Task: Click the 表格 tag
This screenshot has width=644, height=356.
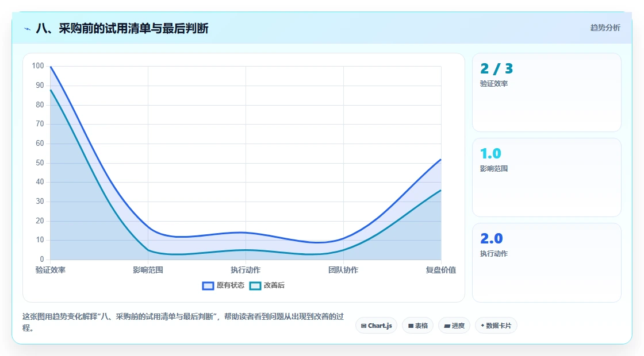Action: (417, 326)
